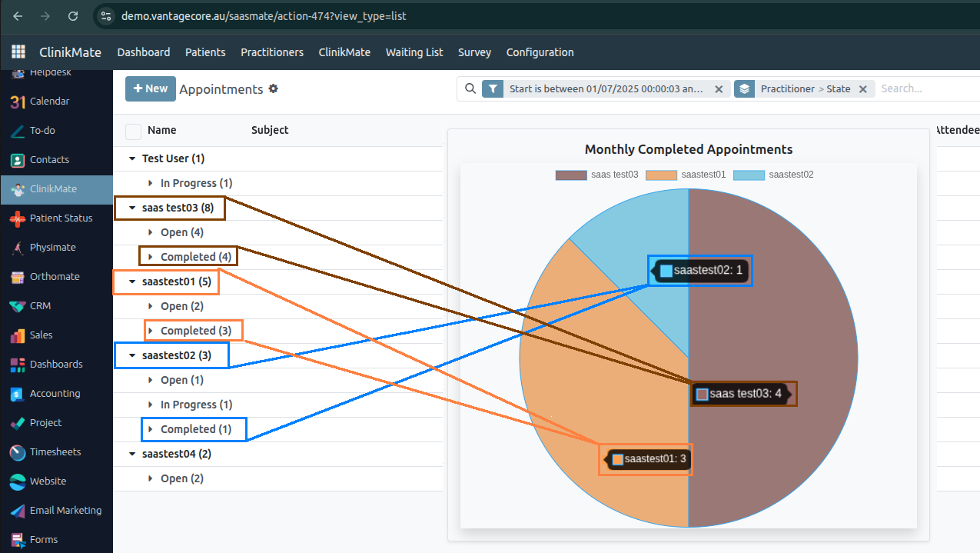The width and height of the screenshot is (980, 553).
Task: Click the orange saastest01 legend swatch
Action: point(661,175)
